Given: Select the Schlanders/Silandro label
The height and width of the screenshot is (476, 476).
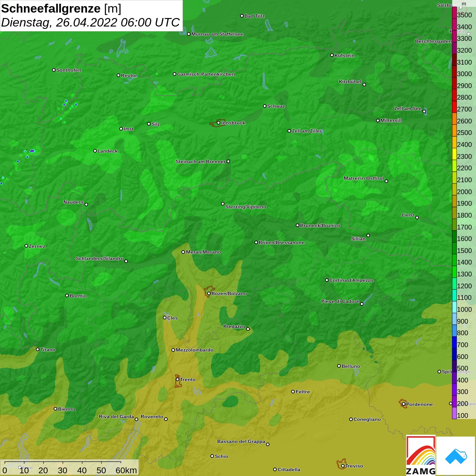Looking at the screenshot, I should [x=100, y=258].
